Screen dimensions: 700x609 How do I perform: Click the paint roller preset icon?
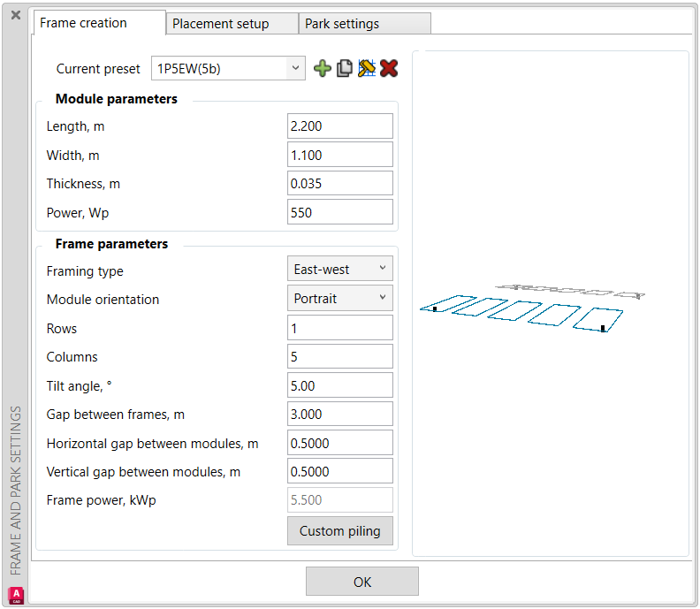click(367, 69)
